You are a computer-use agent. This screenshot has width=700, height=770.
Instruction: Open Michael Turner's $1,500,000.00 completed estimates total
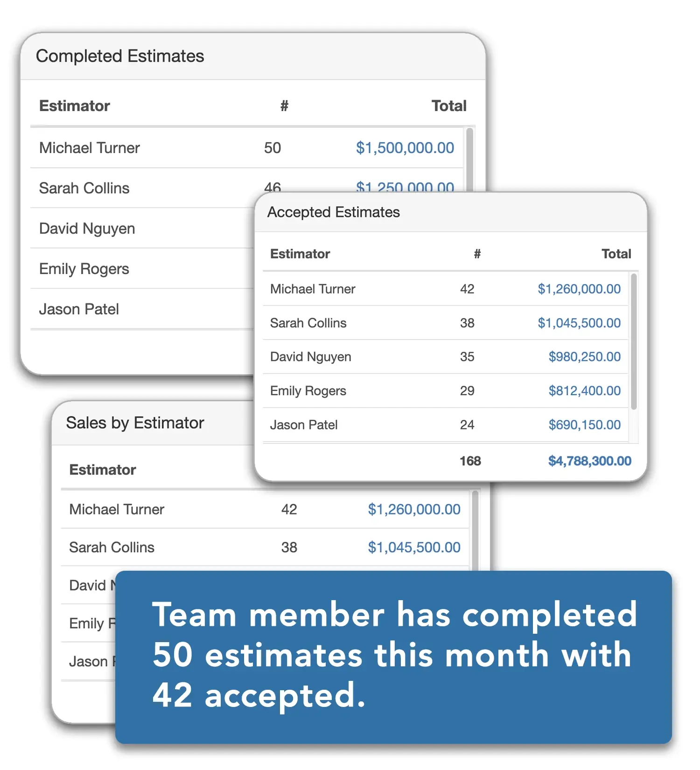[x=405, y=148]
